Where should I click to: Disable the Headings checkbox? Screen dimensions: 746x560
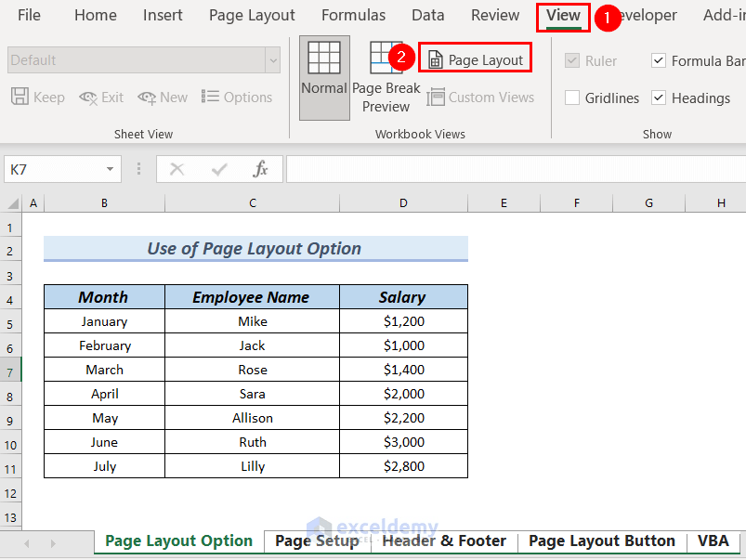click(x=659, y=97)
